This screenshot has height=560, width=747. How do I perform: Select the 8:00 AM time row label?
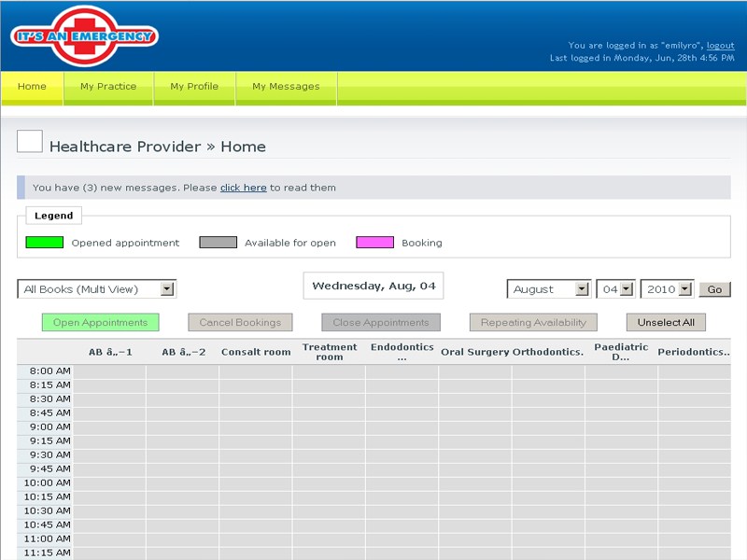tap(49, 371)
